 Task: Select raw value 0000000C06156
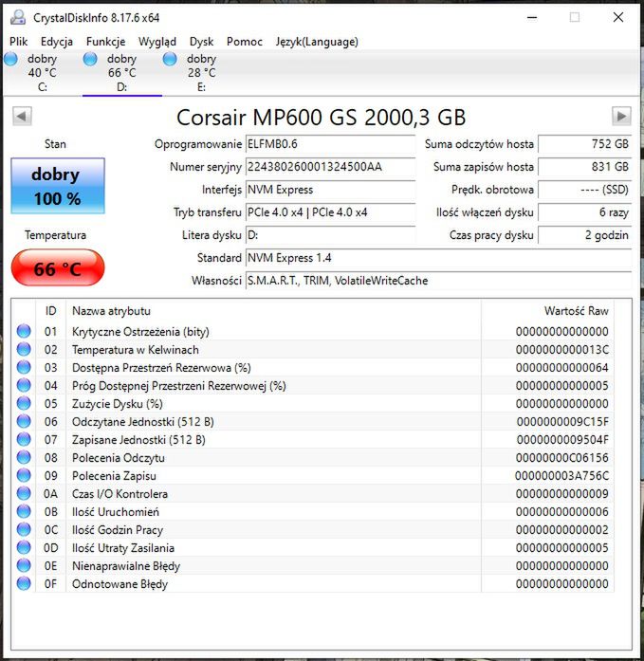click(562, 457)
